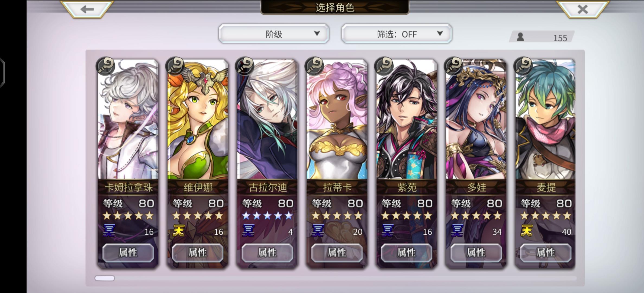644x293 pixels.
Task: Click the staff icon on 麦提 card
Action: click(523, 66)
